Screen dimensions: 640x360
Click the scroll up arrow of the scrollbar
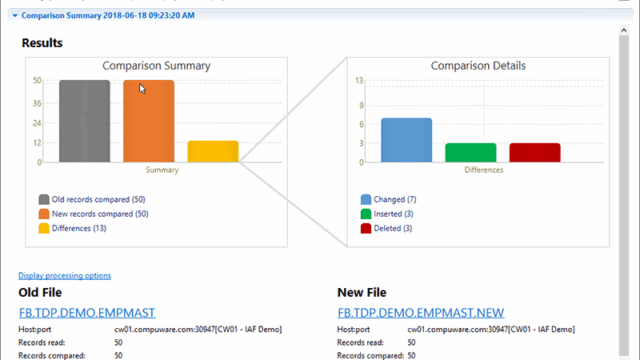click(x=624, y=30)
